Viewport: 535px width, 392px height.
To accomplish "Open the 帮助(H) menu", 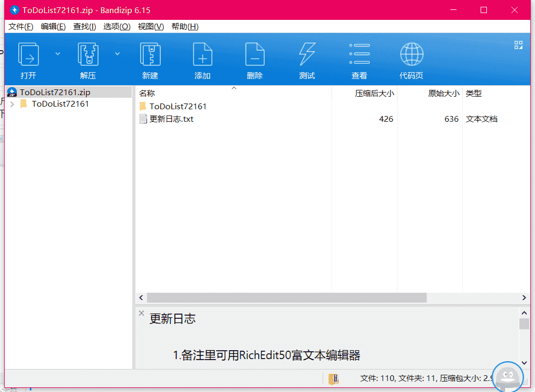I will [185, 27].
